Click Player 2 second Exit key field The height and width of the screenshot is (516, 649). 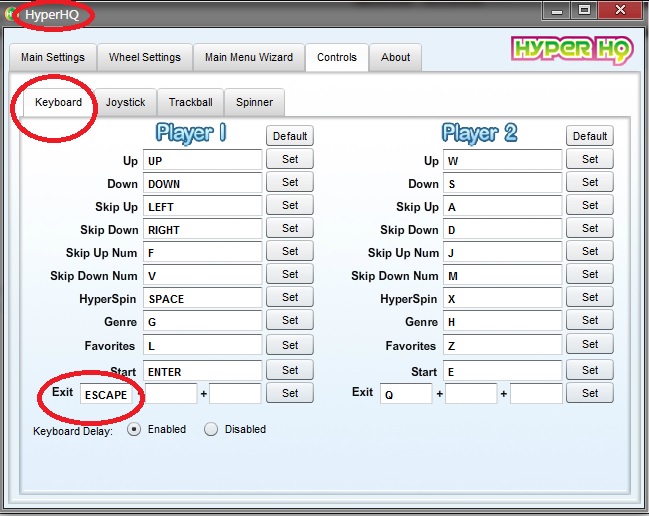[471, 394]
